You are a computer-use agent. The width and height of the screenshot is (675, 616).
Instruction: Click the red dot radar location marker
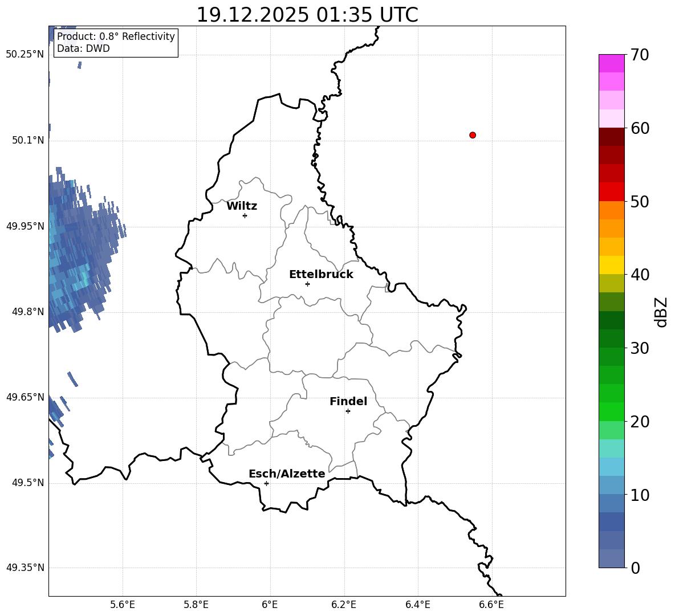pos(472,135)
